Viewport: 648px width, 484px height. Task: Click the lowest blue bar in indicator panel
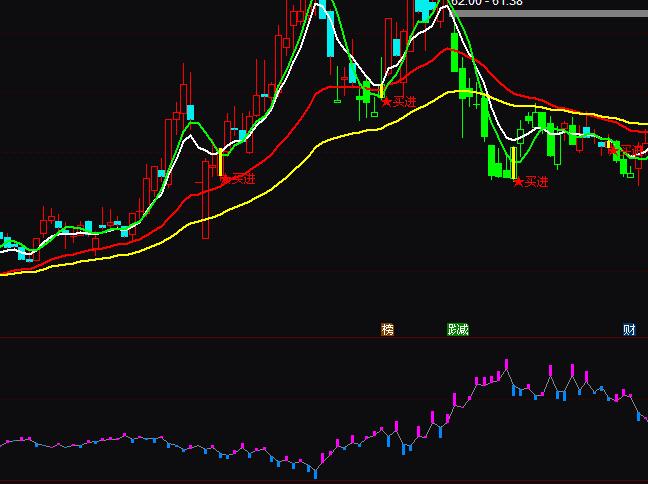pyautogui.click(x=316, y=469)
